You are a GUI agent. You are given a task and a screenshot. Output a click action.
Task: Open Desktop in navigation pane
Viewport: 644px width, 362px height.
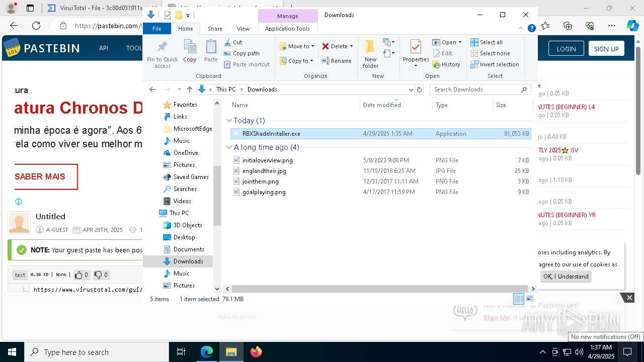pyautogui.click(x=184, y=237)
